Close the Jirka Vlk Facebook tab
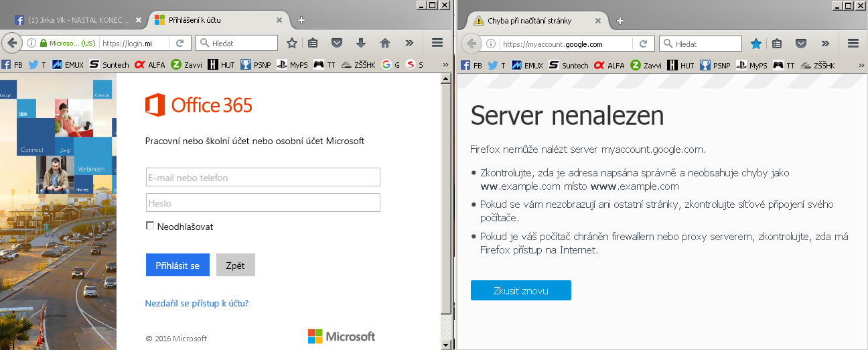Image resolution: width=868 pixels, height=350 pixels. [139, 20]
